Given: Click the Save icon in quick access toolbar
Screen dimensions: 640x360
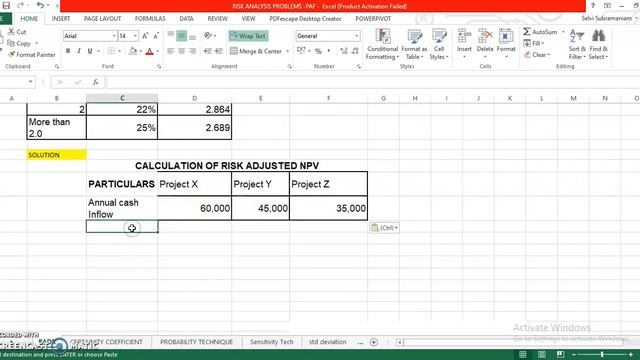Looking at the screenshot, I should [6, 5].
